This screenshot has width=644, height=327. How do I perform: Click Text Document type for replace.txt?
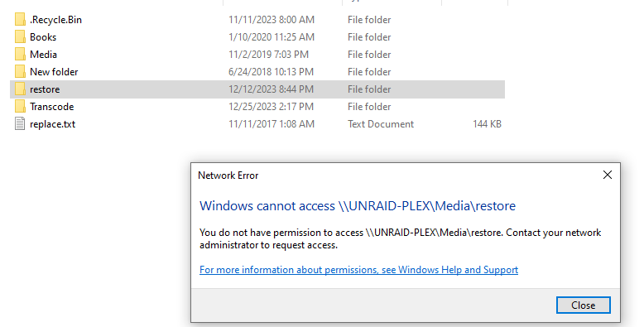click(x=381, y=124)
